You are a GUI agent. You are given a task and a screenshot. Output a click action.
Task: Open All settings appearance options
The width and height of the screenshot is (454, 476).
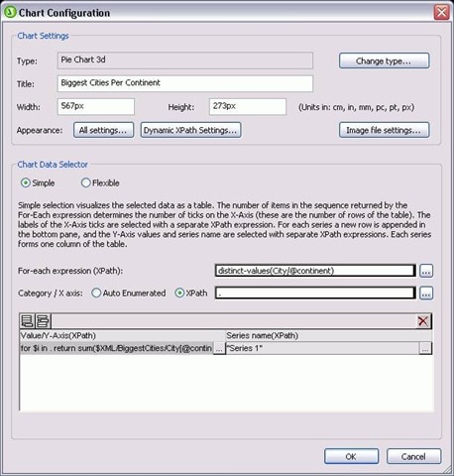click(x=103, y=130)
